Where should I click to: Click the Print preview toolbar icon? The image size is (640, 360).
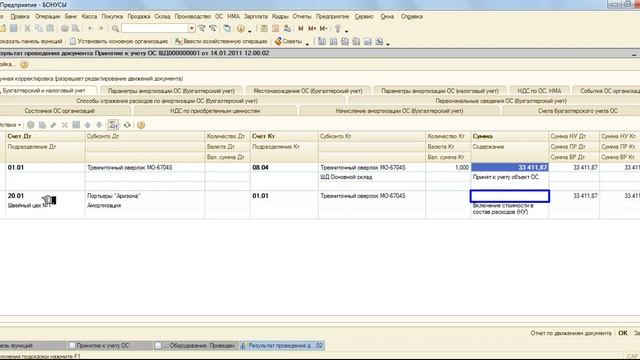(x=76, y=28)
